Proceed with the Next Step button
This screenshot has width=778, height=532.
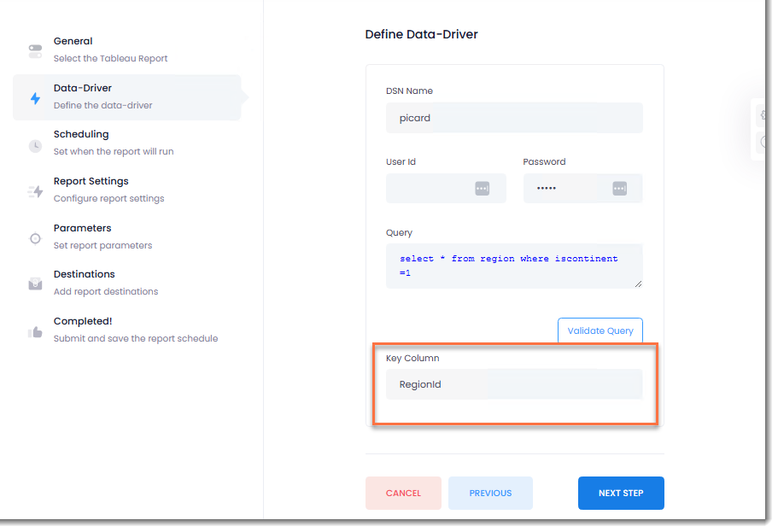(x=620, y=493)
